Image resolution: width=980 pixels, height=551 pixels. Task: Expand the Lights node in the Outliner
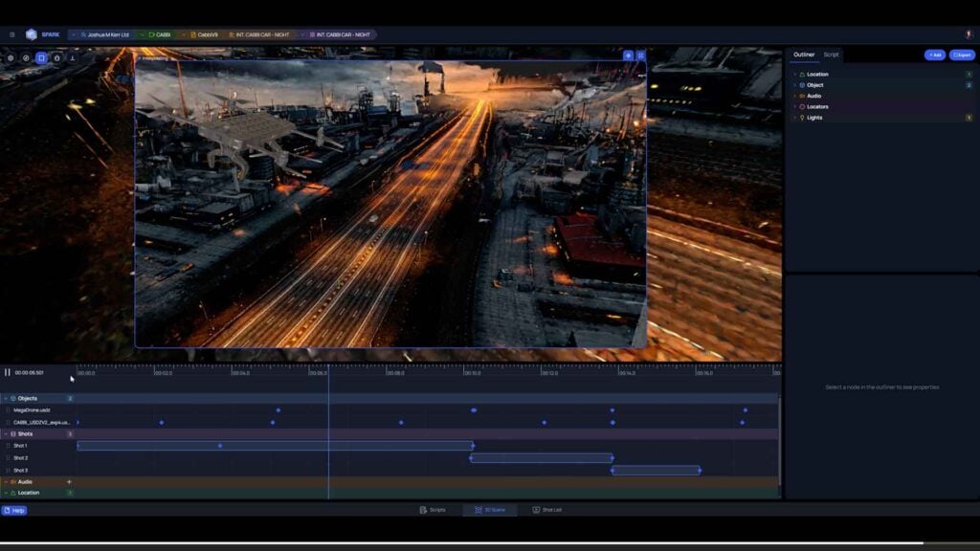(795, 118)
